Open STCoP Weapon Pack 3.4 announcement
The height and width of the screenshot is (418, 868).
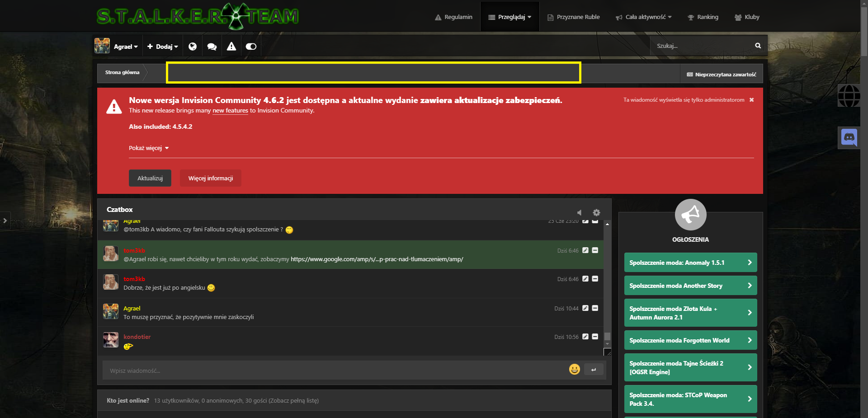[x=690, y=399]
